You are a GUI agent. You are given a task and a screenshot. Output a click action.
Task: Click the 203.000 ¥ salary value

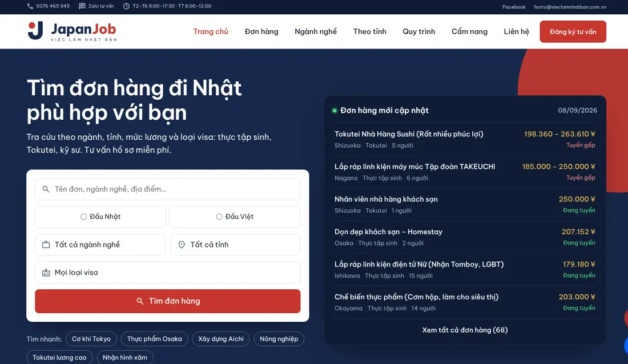(577, 297)
